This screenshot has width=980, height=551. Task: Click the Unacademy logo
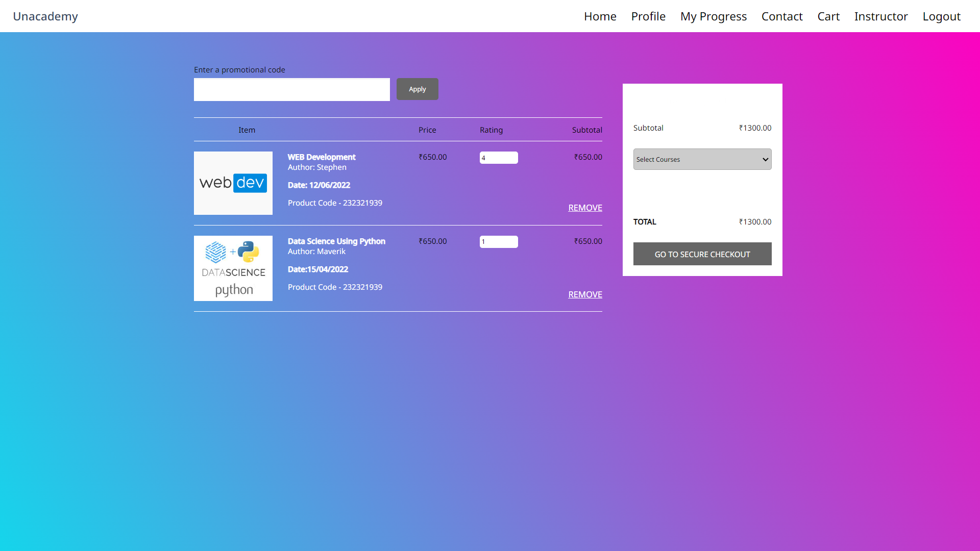tap(45, 16)
